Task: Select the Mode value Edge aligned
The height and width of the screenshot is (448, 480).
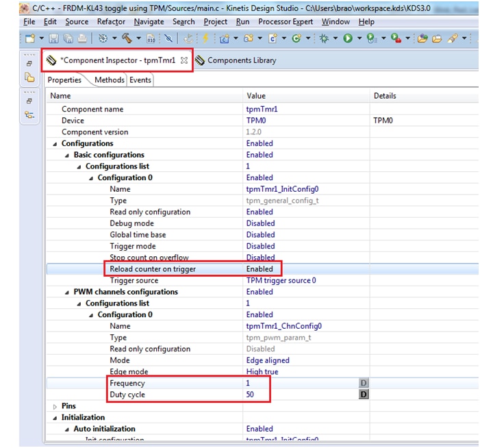Action: [268, 360]
